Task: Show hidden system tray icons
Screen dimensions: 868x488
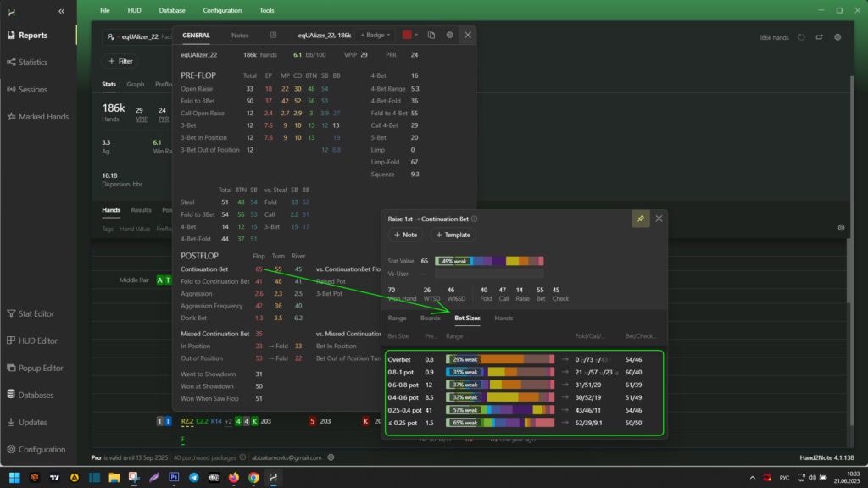Action: [x=753, y=478]
